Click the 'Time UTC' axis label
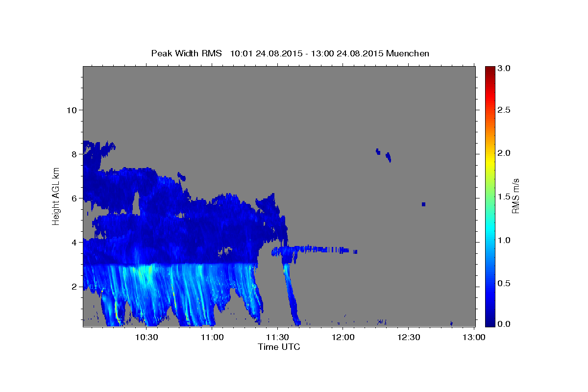 point(279,347)
